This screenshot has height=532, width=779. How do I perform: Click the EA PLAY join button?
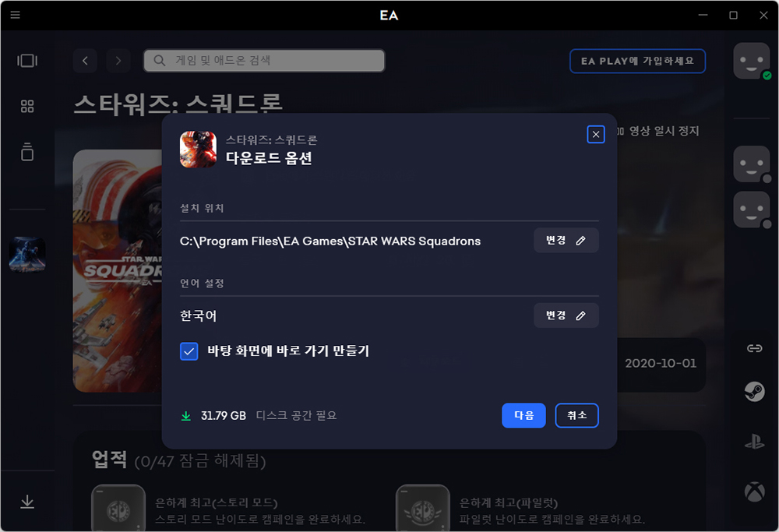[637, 61]
